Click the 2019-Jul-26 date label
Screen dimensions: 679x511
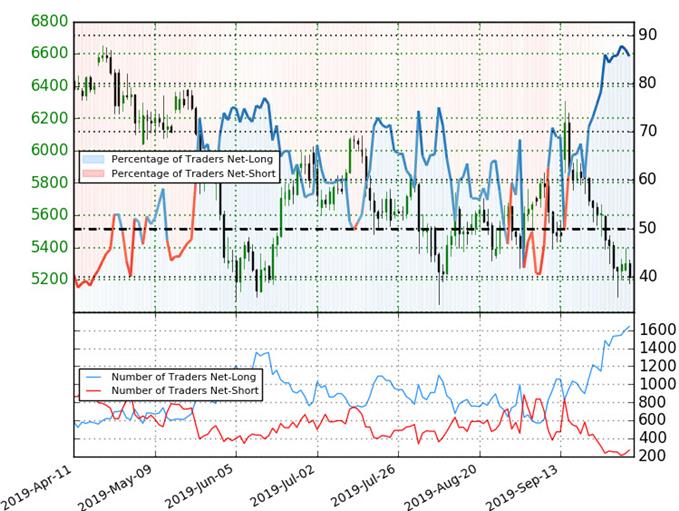[x=365, y=486]
